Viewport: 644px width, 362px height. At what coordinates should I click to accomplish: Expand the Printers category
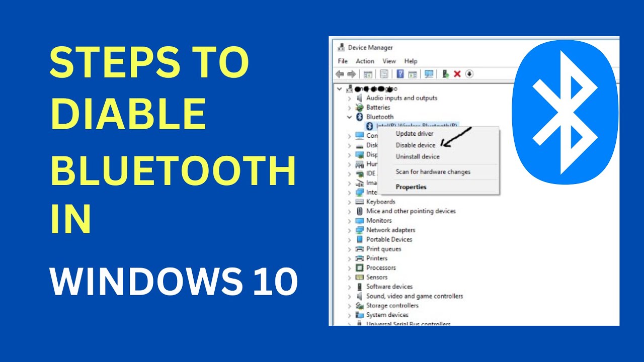tap(350, 258)
